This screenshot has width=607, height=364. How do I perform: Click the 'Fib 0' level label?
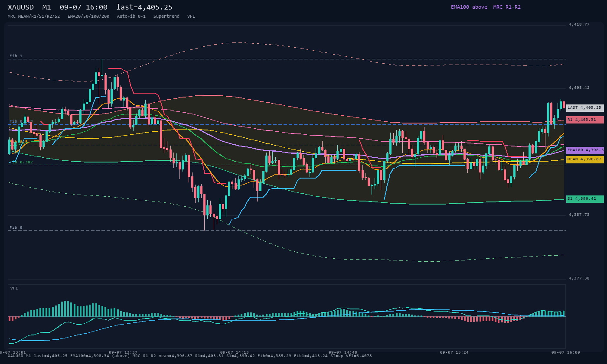click(16, 227)
